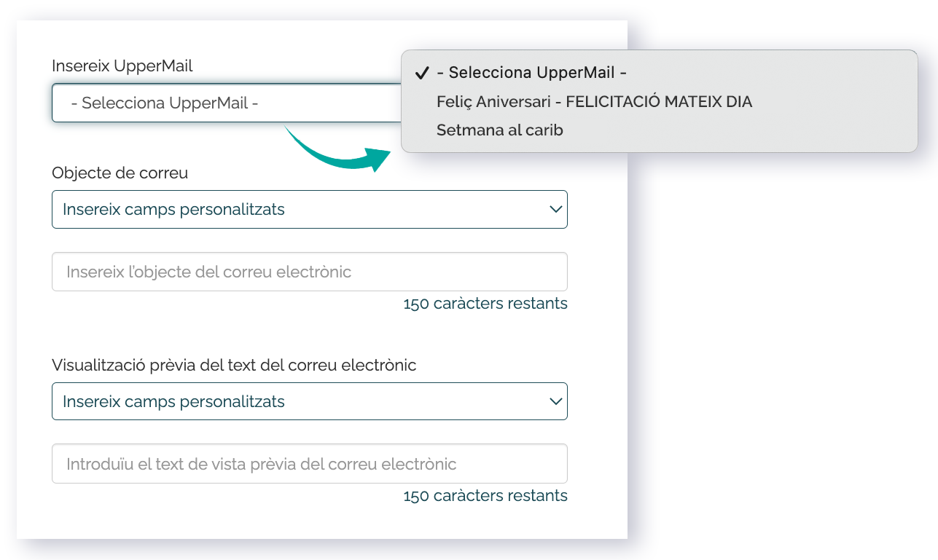Select 'Feliç Aniversari - FELICITACIÓ MATEIX DIA' option
Viewport: 938px width, 560px height.
(594, 102)
